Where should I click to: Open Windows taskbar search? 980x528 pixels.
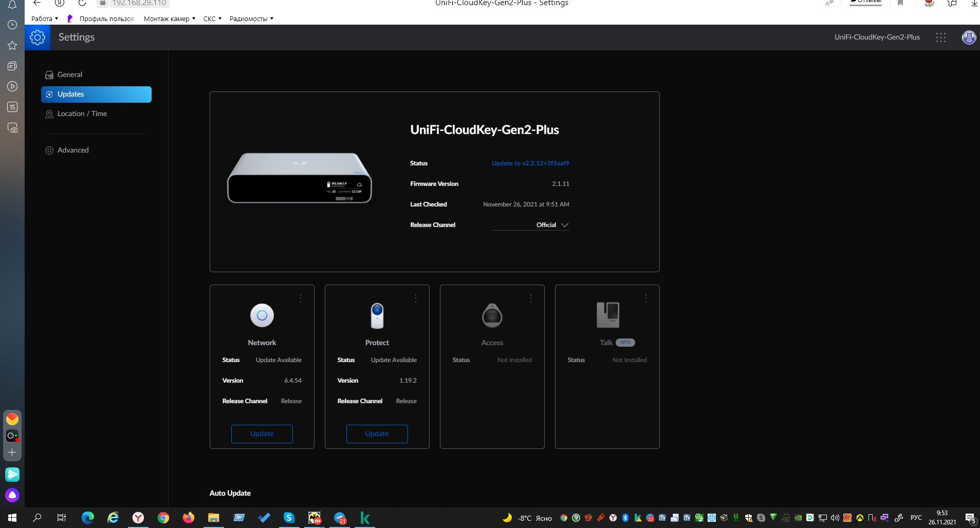[37, 518]
